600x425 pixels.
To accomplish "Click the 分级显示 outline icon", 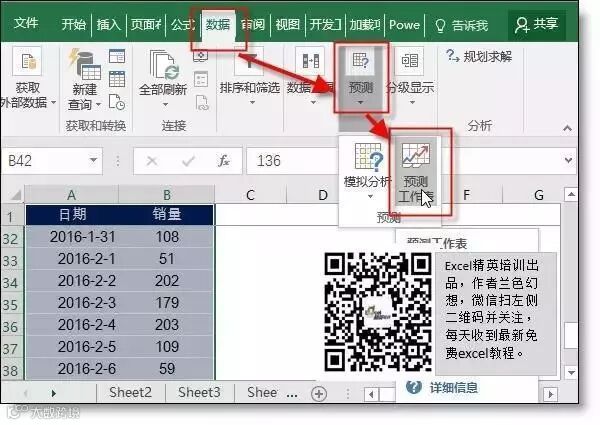I will [x=410, y=61].
